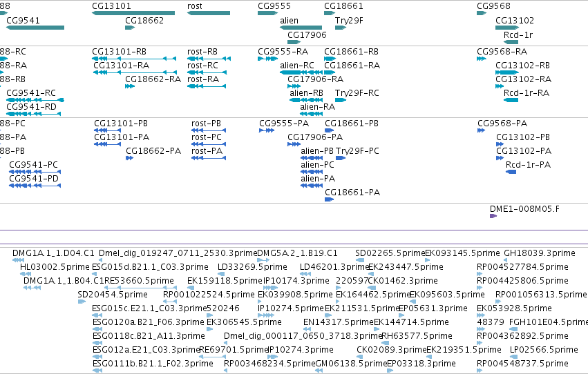Click EST label HL03002.5prime
588x374 pixels.
point(55,267)
